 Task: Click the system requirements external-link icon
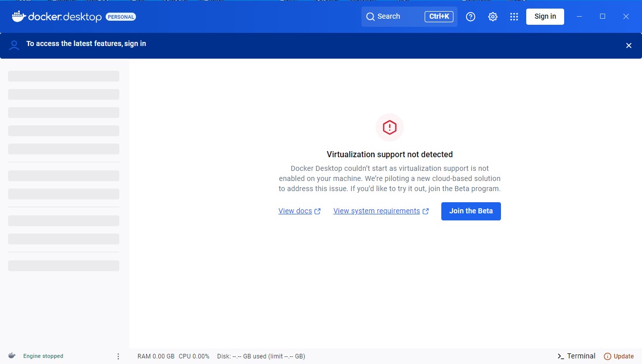tap(426, 211)
